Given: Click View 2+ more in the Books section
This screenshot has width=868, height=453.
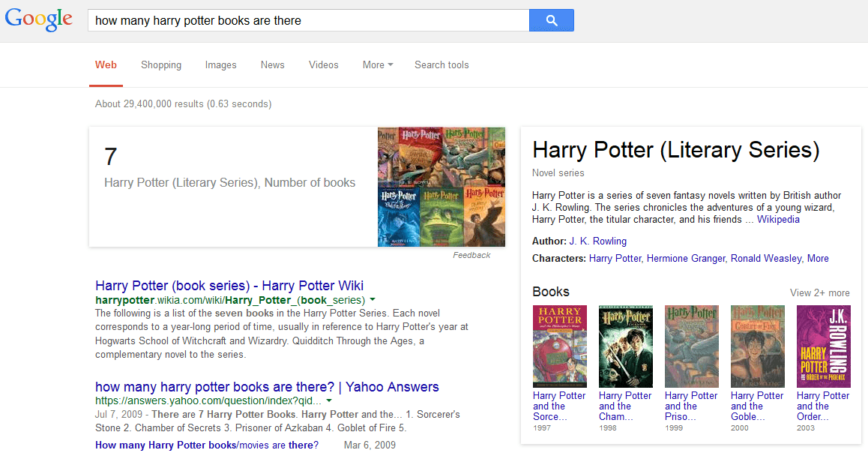Looking at the screenshot, I should pyautogui.click(x=820, y=292).
